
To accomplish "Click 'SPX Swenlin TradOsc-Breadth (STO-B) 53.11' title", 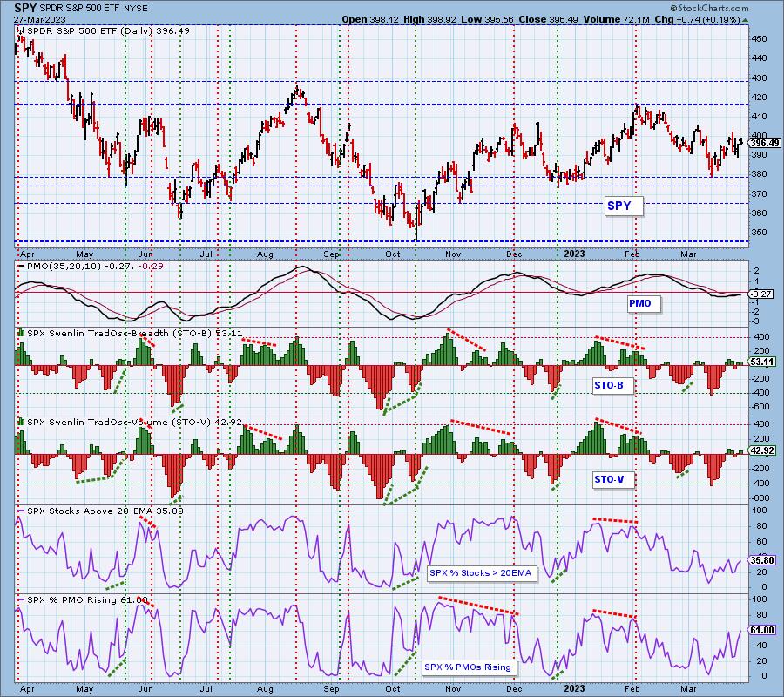I will pos(134,333).
